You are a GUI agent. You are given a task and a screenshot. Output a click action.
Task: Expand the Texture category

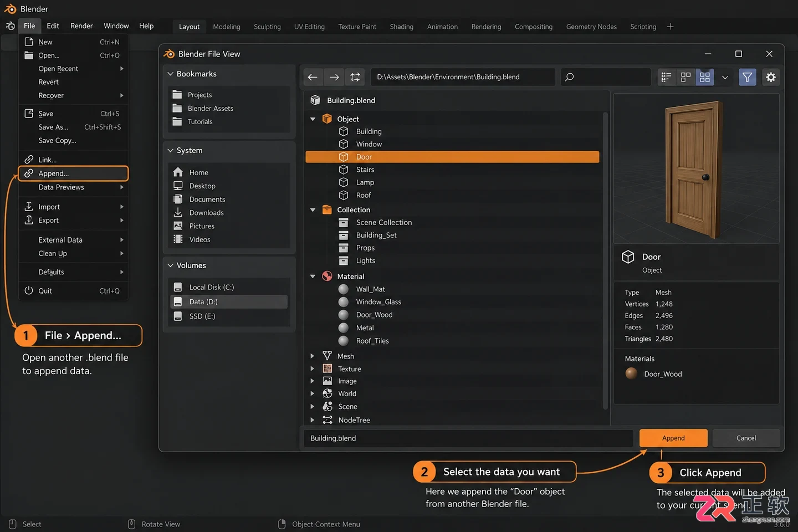[x=313, y=369]
